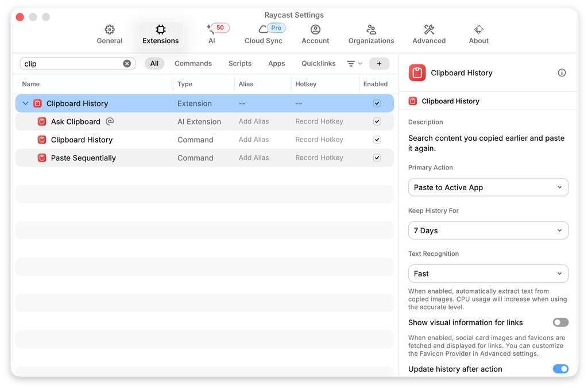Sort by the Type column header
The image size is (588, 389).
185,84
